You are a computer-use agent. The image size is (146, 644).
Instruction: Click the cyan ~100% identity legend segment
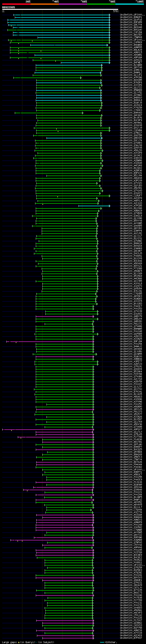pos(130,4)
